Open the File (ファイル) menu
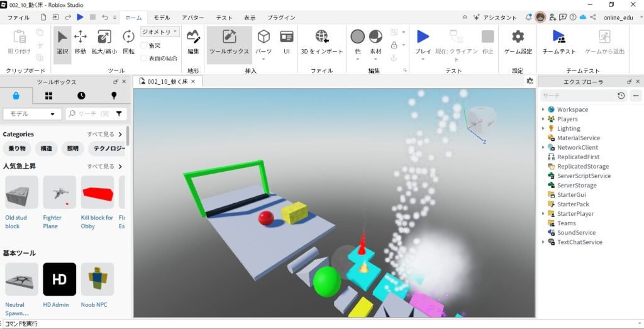Screen dimensions: 644x329 (x=18, y=18)
